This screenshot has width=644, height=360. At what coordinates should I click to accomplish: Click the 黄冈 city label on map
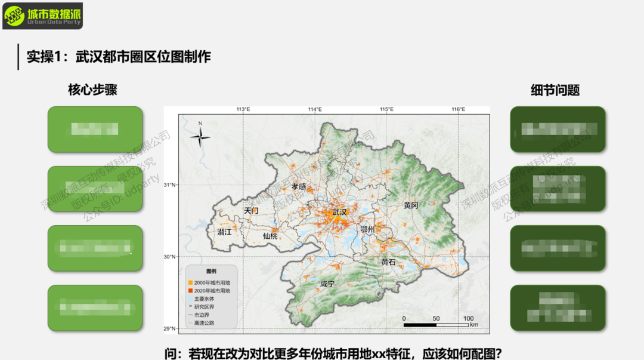[411, 205]
